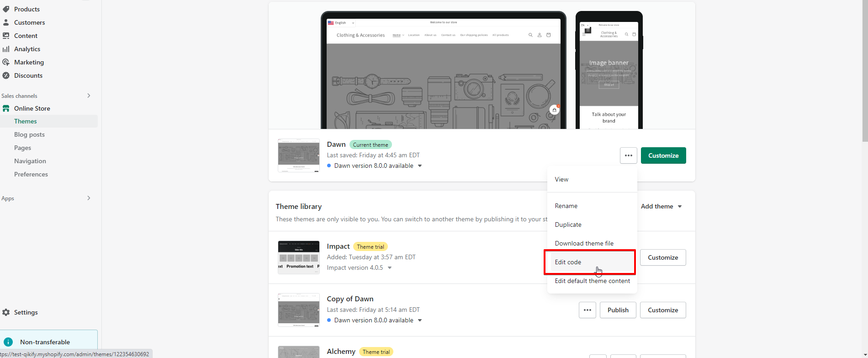The width and height of the screenshot is (868, 358).
Task: Click the desktop theme preview image
Action: pyautogui.click(x=444, y=70)
